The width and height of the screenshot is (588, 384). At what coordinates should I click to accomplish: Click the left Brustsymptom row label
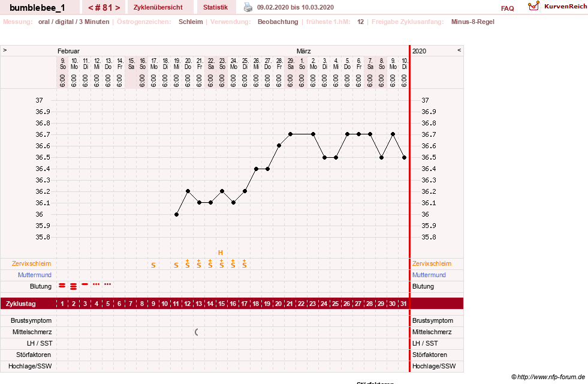click(31, 320)
